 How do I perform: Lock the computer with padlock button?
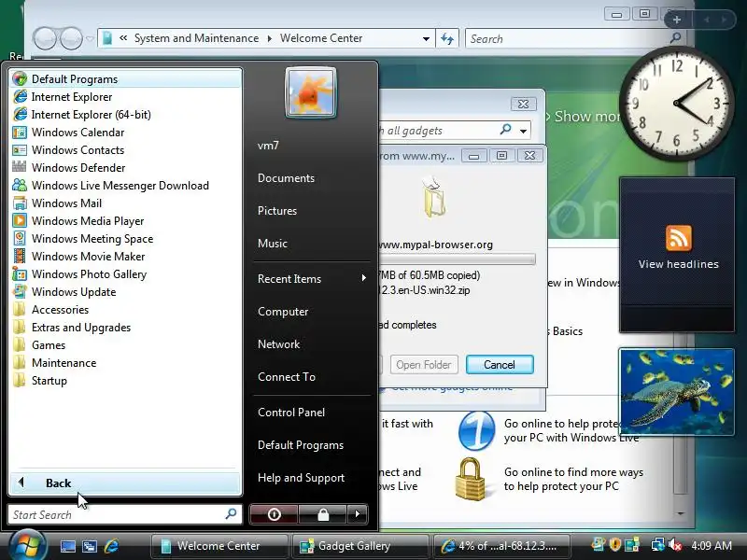click(x=323, y=514)
